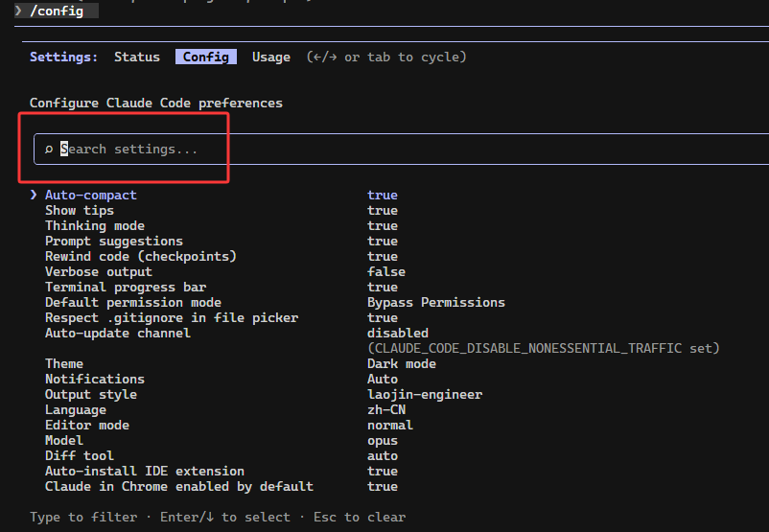Click the Type to filter hint
This screenshot has width=769, height=532.
pyautogui.click(x=83, y=518)
